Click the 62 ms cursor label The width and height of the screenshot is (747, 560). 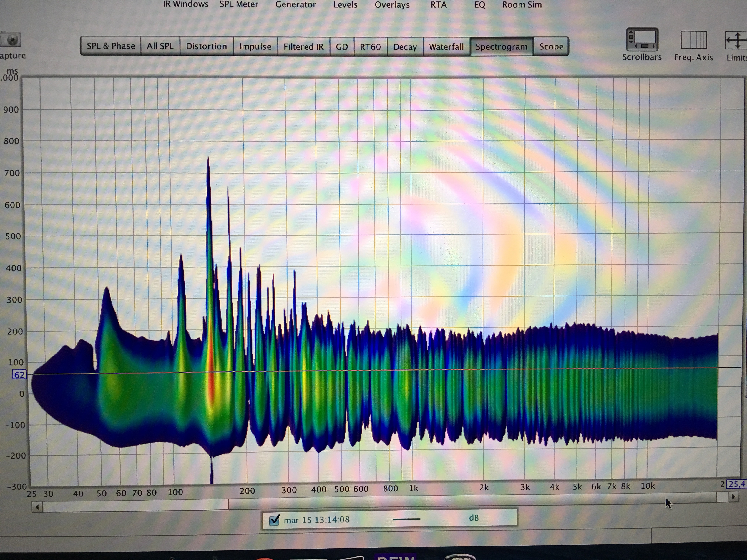[x=19, y=375]
